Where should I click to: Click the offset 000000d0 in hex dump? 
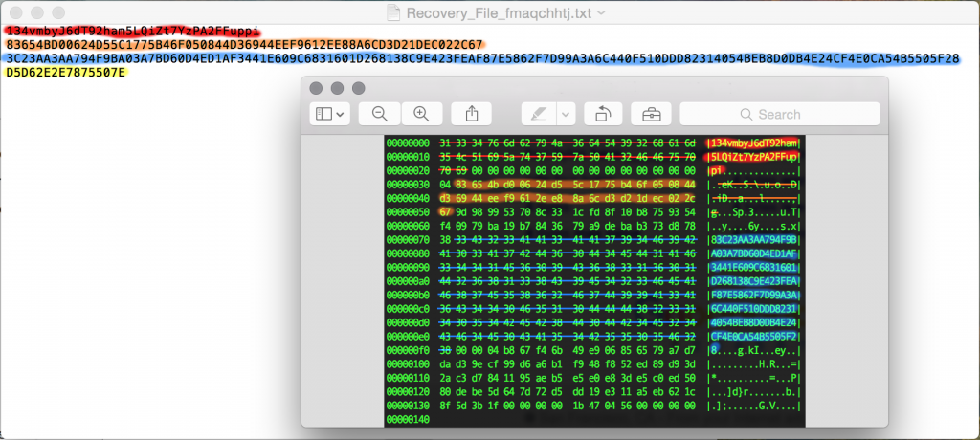pos(408,323)
